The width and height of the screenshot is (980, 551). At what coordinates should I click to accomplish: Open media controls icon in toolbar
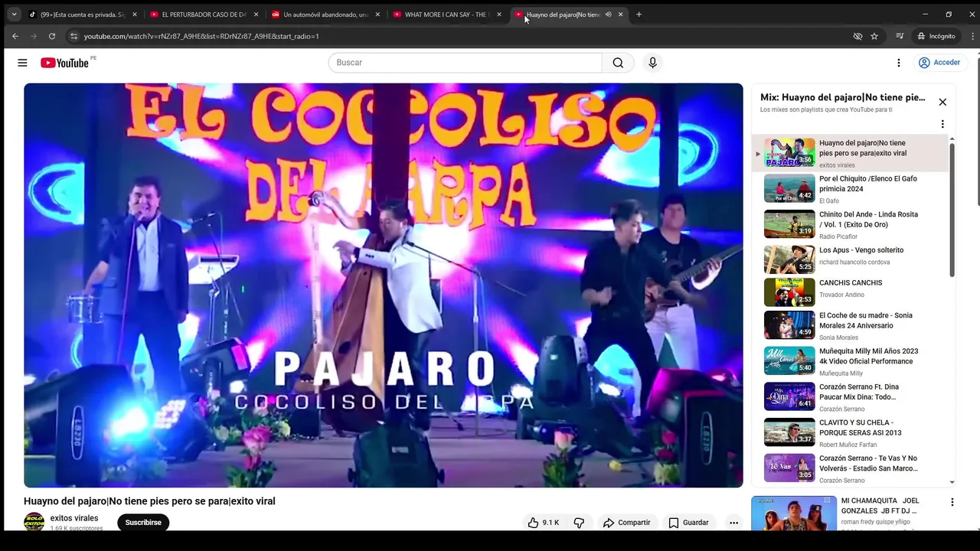(900, 36)
